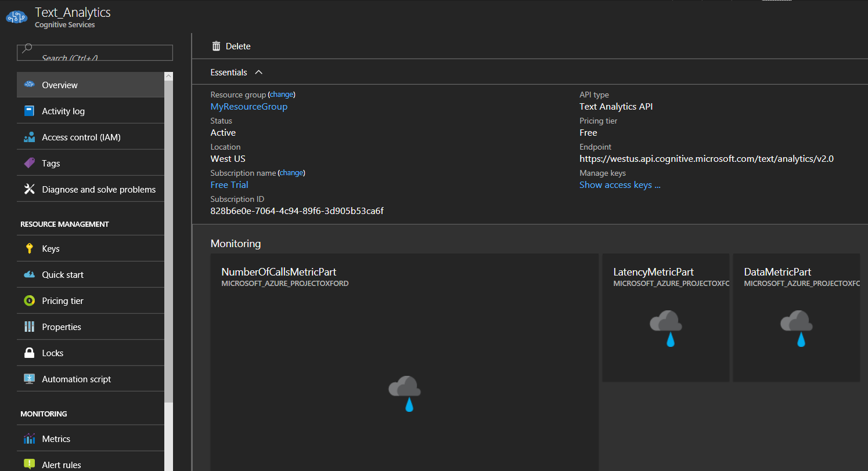Click the Free pricing tier value in Essentials
This screenshot has height=471, width=868.
tap(588, 133)
